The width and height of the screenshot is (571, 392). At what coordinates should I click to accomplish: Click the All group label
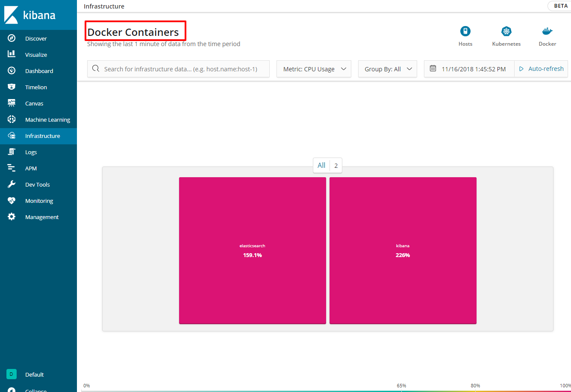click(321, 166)
